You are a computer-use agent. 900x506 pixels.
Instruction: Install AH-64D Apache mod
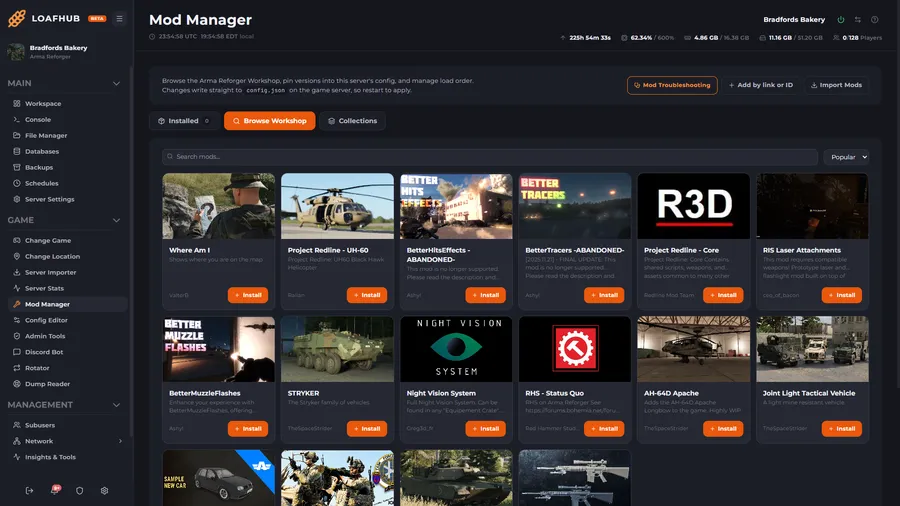(x=723, y=429)
